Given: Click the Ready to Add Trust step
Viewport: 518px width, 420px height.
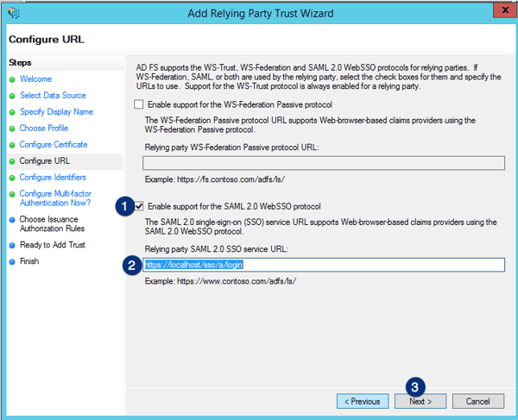Looking at the screenshot, I should (x=53, y=245).
